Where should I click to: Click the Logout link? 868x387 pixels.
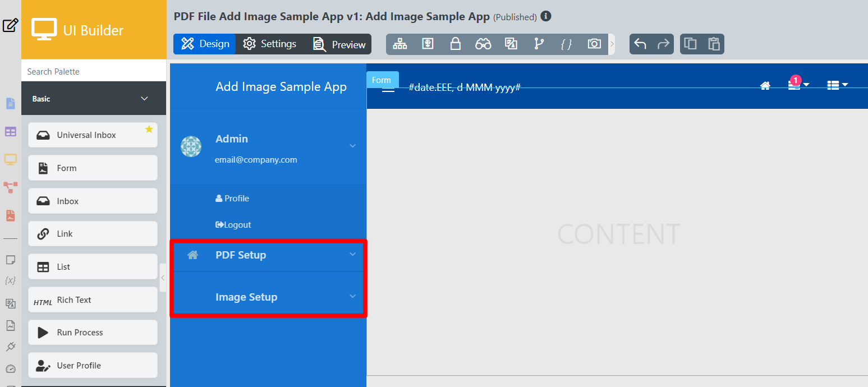[233, 225]
